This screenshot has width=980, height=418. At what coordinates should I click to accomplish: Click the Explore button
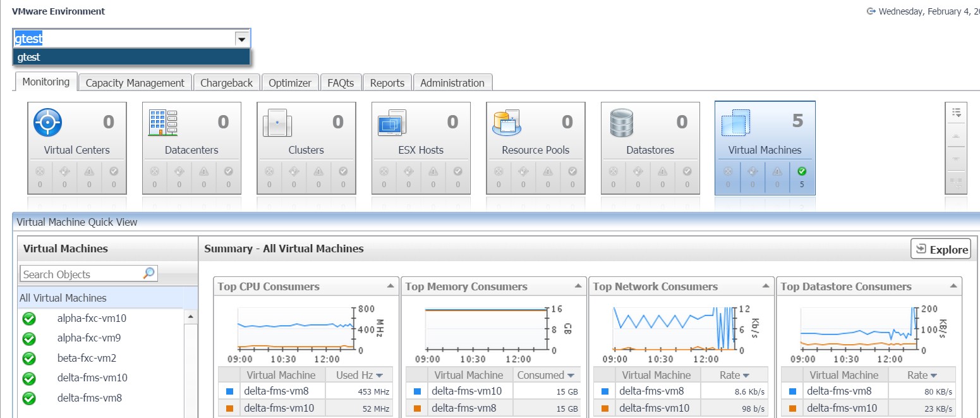[x=940, y=249]
